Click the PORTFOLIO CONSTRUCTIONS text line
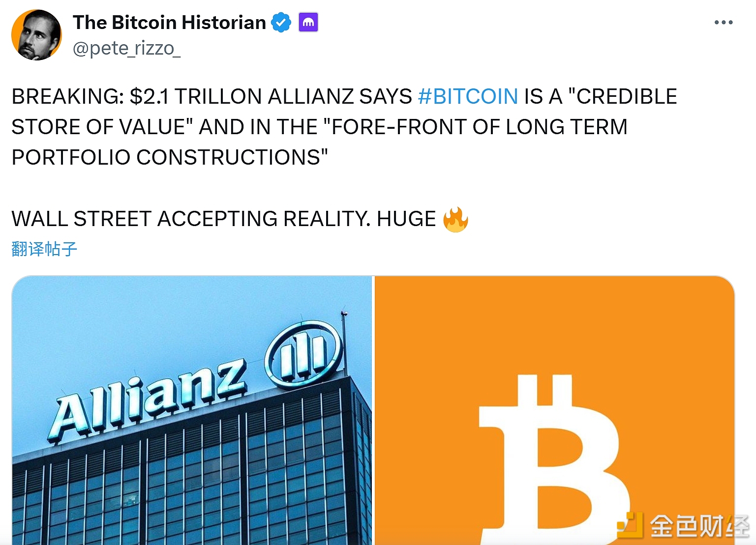 pyautogui.click(x=170, y=157)
